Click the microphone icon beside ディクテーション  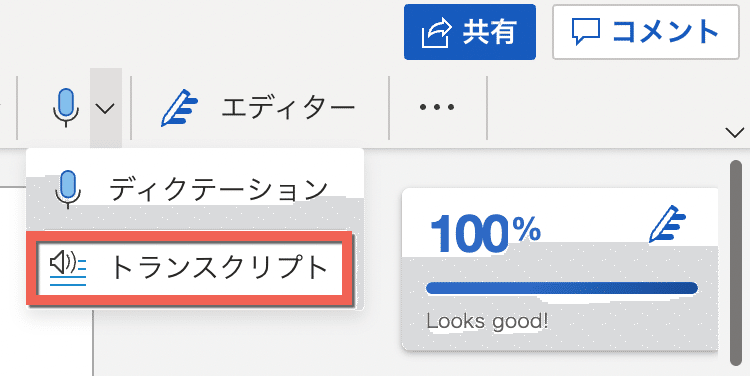[68, 189]
